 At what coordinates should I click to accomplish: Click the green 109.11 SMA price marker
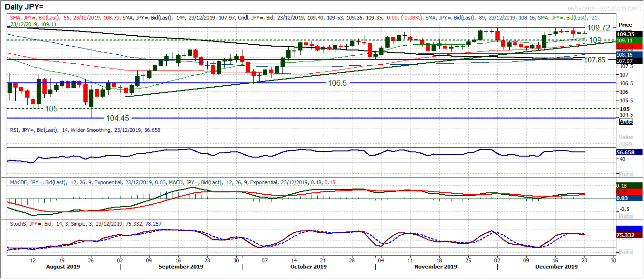[x=624, y=41]
